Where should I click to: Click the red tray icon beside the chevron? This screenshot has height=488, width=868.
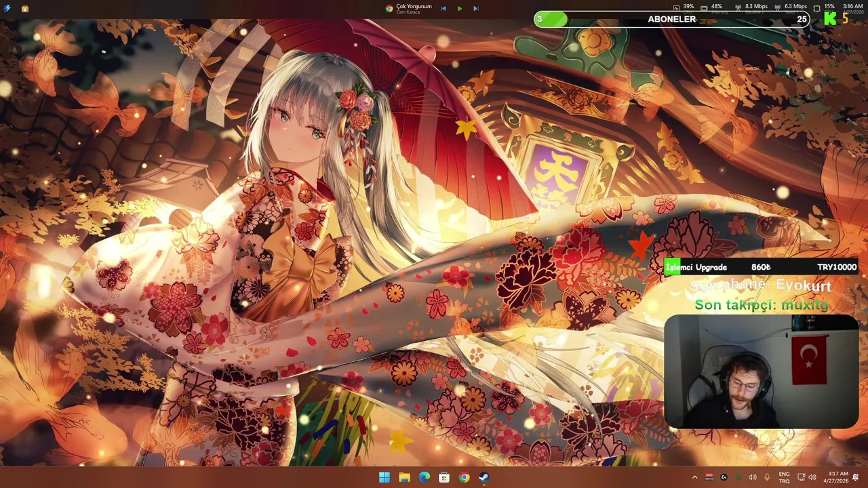709,477
